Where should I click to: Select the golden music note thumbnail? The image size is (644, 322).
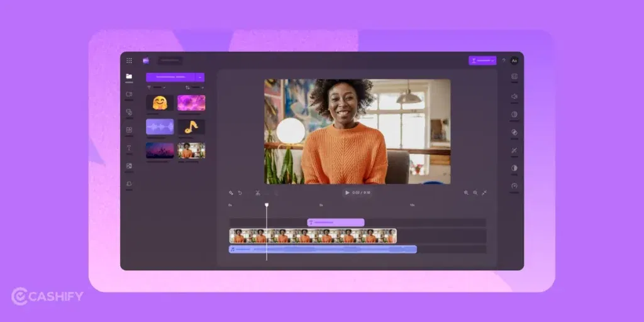pos(191,127)
